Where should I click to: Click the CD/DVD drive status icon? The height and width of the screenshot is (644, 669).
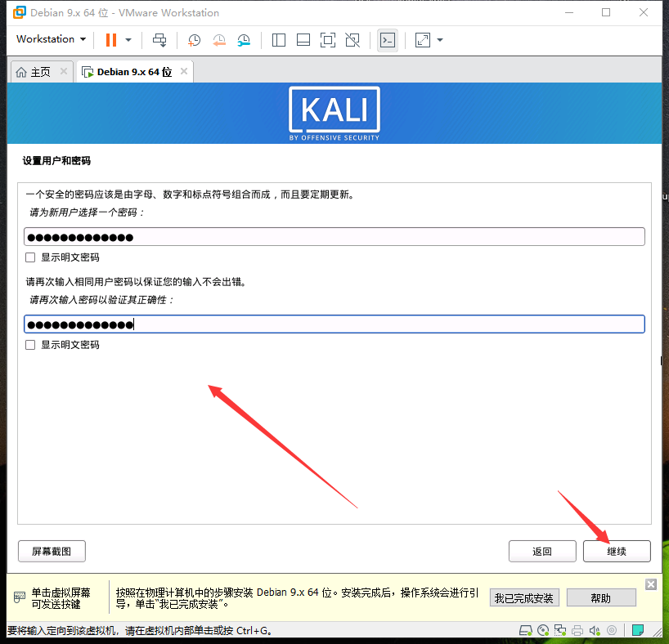(543, 630)
